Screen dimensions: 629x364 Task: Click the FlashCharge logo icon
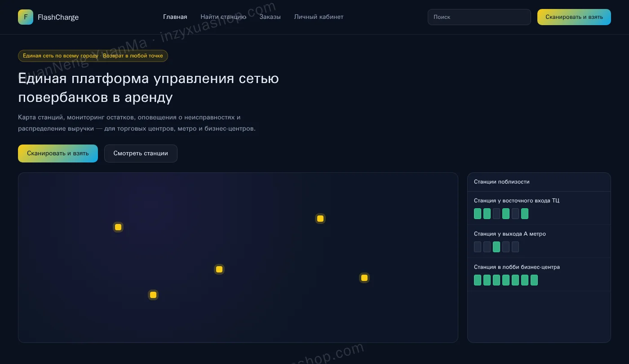[26, 17]
